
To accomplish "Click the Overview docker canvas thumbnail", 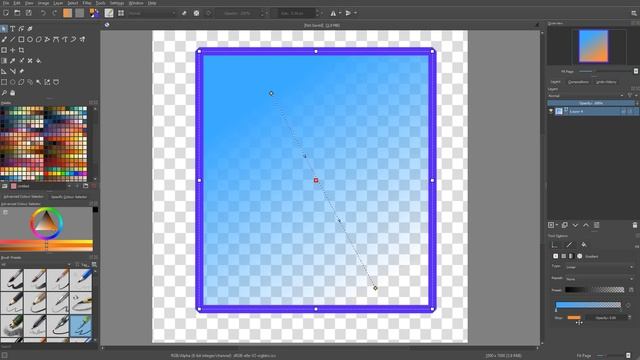I will point(593,47).
